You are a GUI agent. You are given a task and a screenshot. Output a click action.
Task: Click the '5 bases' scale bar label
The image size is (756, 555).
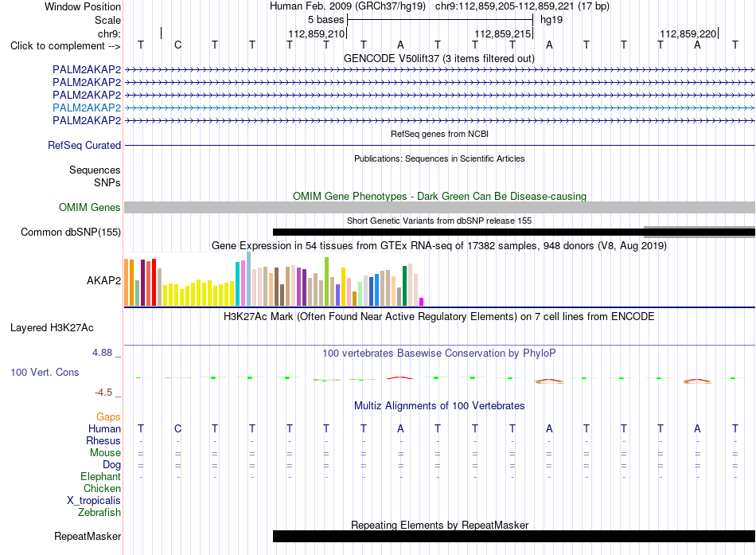326,20
